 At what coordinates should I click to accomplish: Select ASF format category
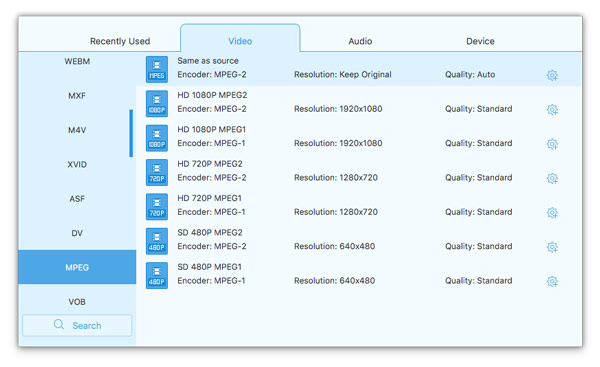[77, 199]
